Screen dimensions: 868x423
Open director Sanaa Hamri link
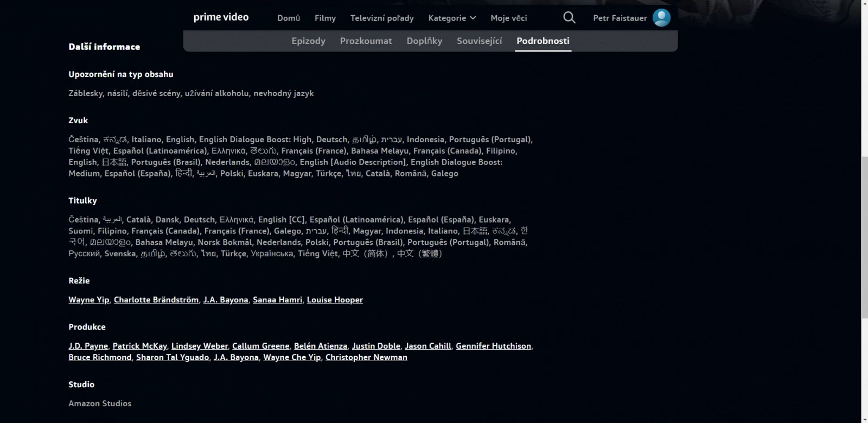(x=277, y=300)
